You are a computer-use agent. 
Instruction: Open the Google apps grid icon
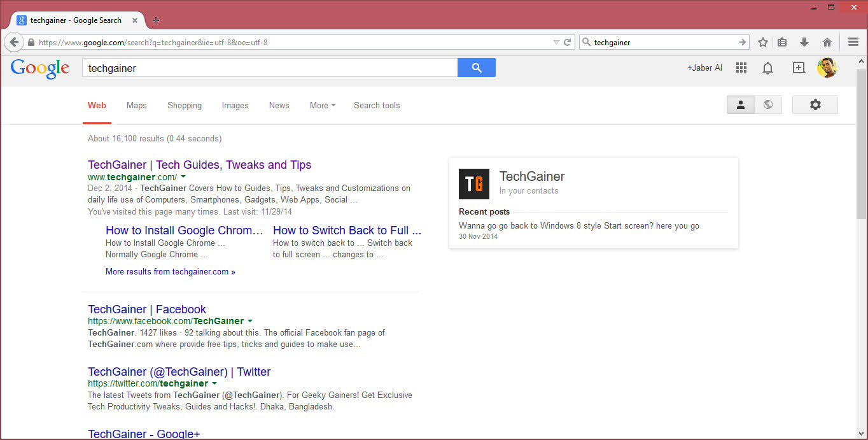tap(741, 67)
